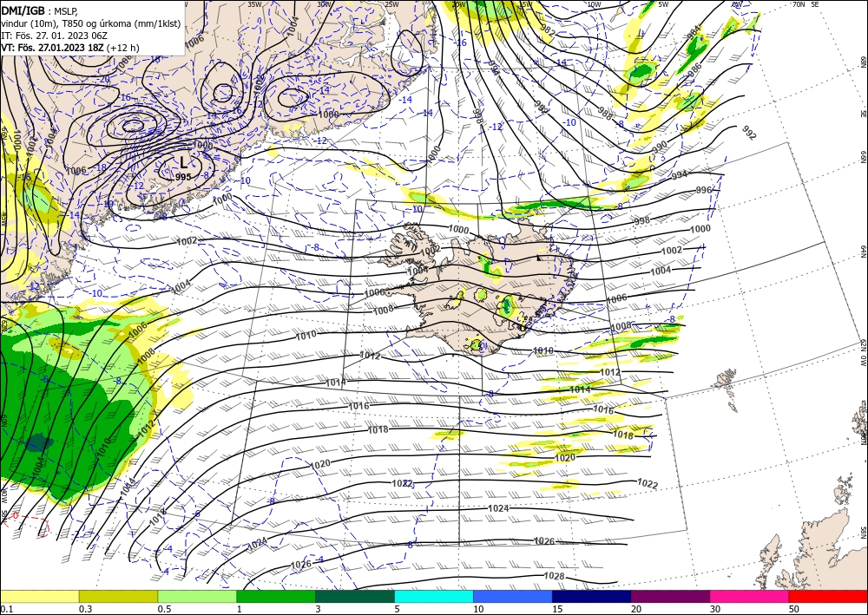Viewport: 868px width, 615px height.
Task: Click the '70N' latitude label
Action: 799,3
